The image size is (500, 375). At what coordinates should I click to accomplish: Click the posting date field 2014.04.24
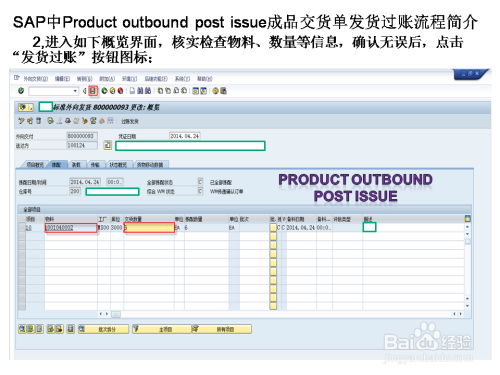pos(184,136)
